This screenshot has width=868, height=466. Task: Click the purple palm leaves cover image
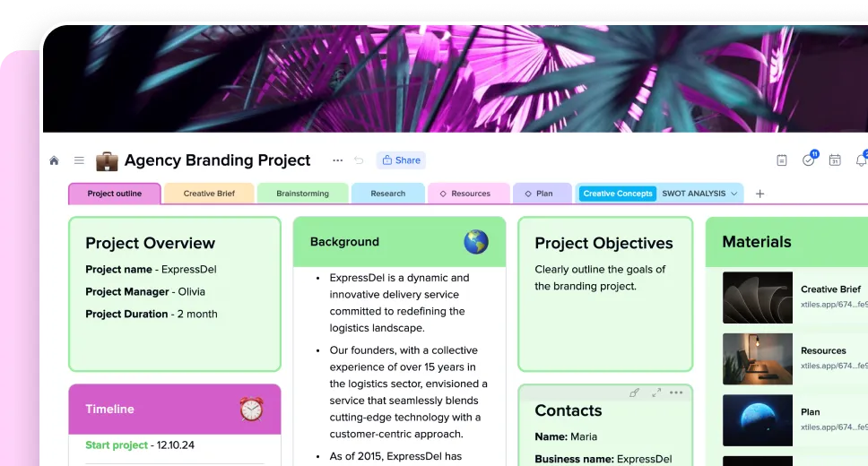(x=455, y=79)
